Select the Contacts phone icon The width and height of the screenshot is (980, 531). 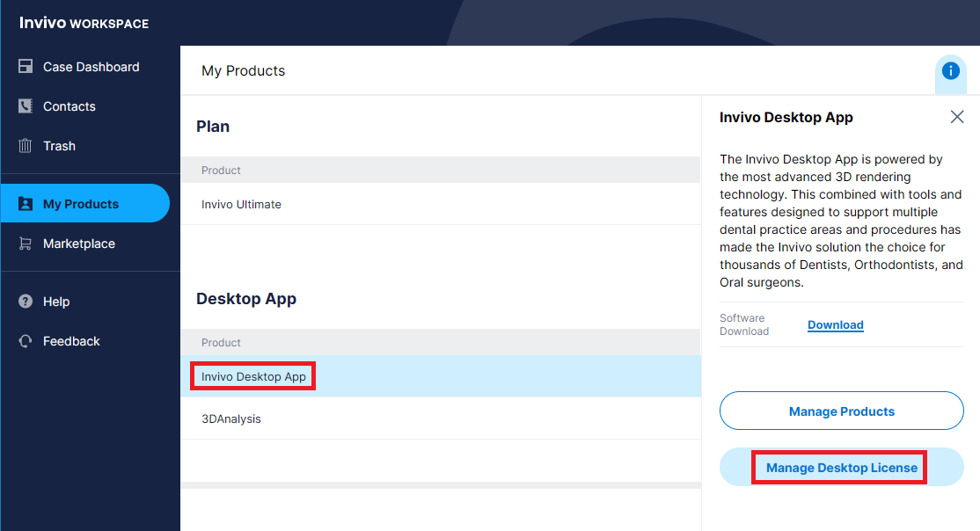[x=26, y=106]
